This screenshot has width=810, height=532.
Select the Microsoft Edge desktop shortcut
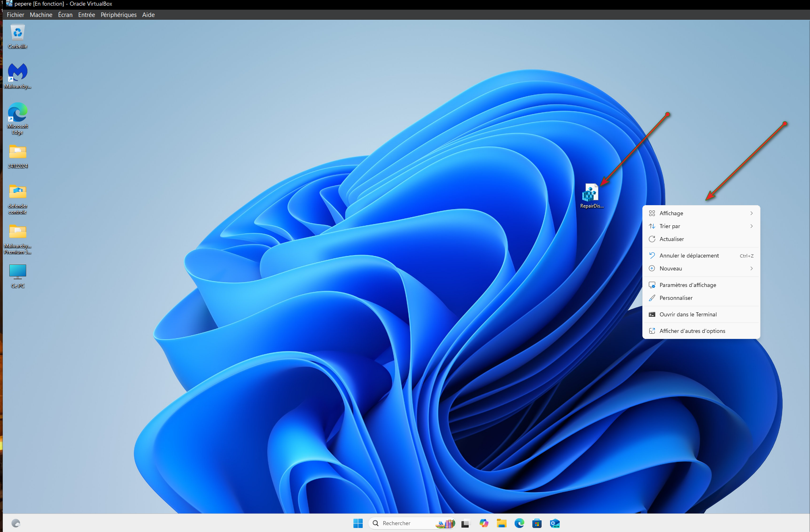click(18, 118)
